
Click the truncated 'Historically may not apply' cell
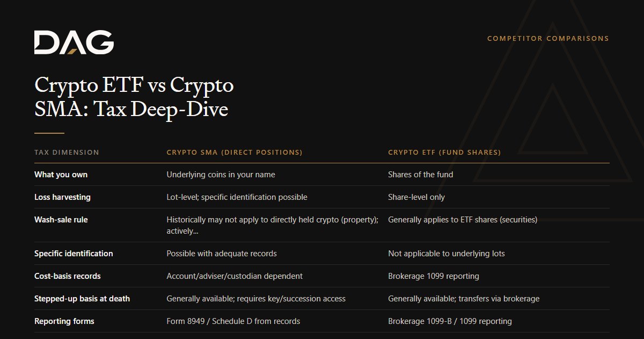tap(273, 225)
